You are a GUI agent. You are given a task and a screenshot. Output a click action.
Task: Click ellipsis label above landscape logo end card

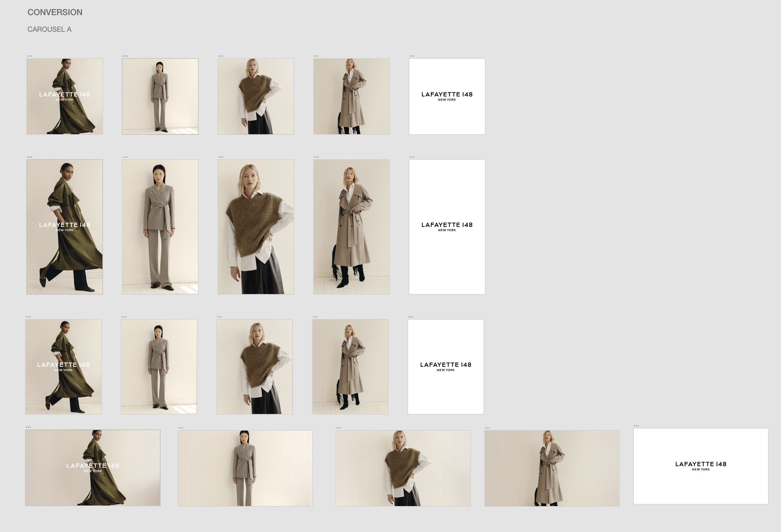636,426
